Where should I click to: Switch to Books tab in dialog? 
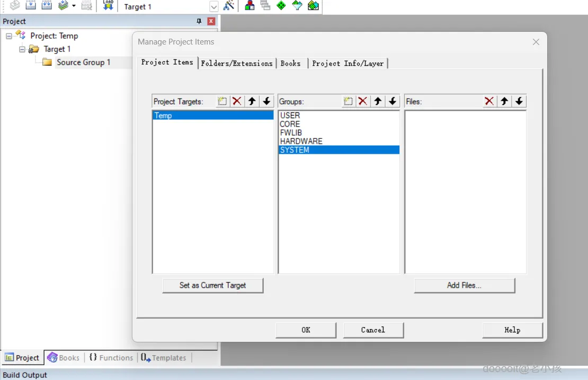tap(291, 64)
